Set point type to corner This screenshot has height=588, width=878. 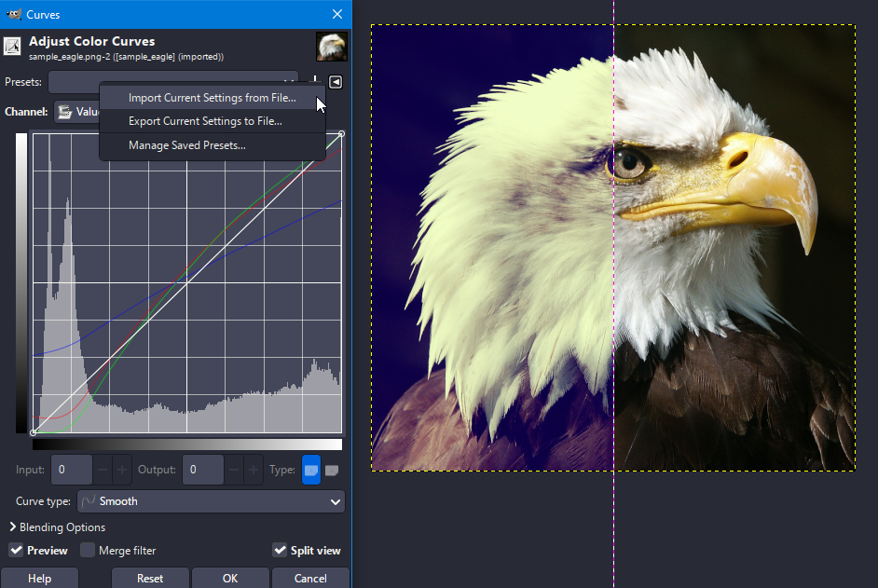point(332,470)
